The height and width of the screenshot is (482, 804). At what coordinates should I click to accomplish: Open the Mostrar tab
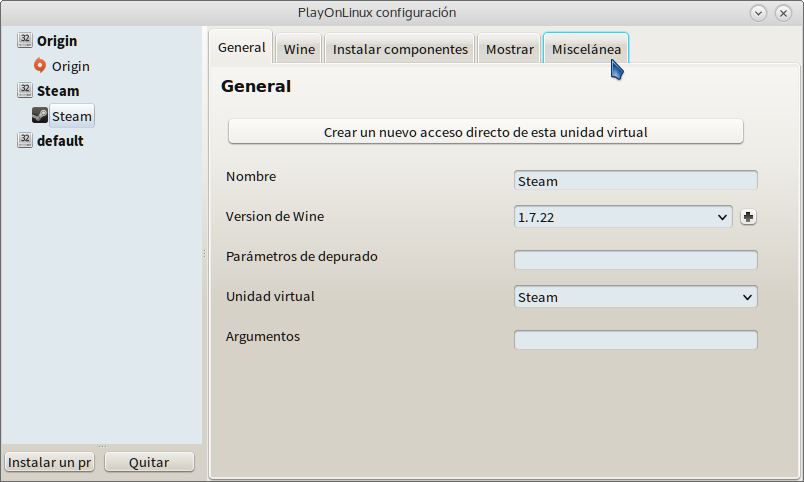pyautogui.click(x=510, y=49)
